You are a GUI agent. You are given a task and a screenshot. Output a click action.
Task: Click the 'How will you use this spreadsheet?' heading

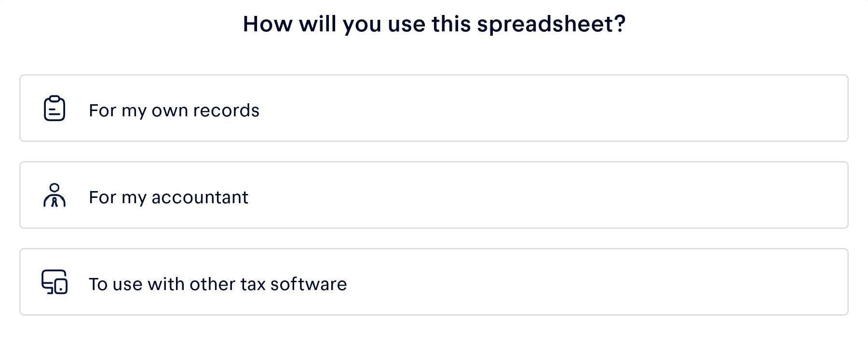click(x=434, y=24)
